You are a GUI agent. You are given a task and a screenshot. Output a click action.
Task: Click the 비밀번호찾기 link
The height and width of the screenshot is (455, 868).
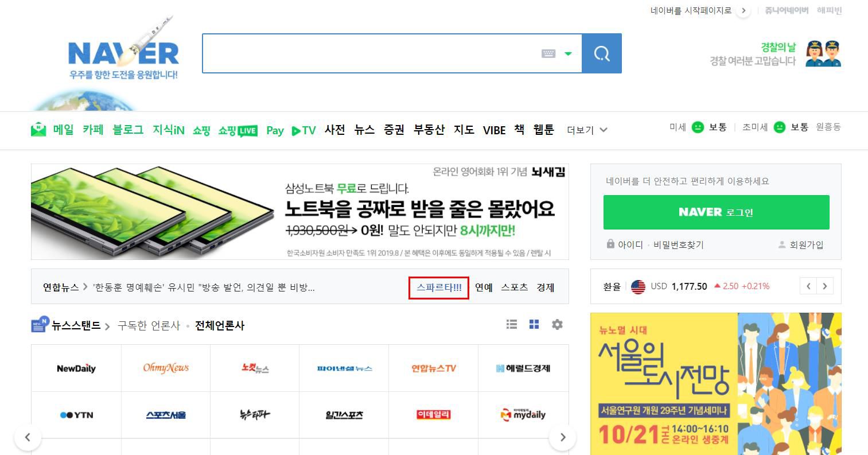coord(679,245)
